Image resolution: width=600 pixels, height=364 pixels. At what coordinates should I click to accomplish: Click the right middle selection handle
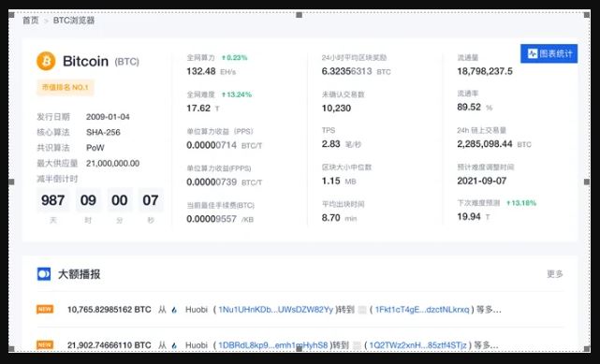pyautogui.click(x=587, y=182)
